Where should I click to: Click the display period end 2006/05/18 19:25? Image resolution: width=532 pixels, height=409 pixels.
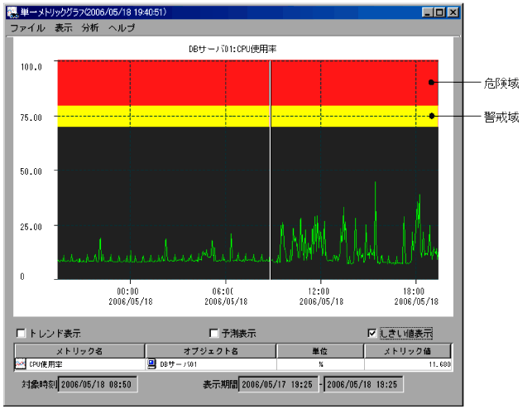pos(363,384)
